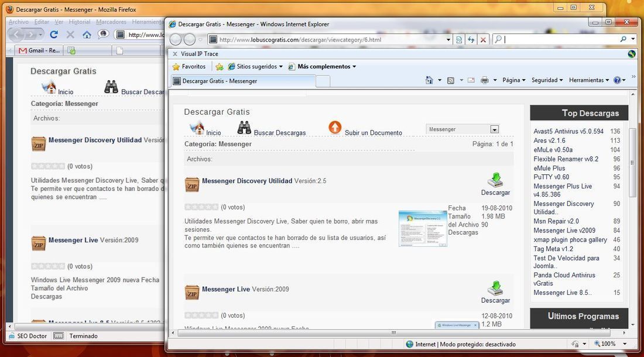Click Inicio link in IE page
Screen dimensions: 644x357
[x=213, y=133]
